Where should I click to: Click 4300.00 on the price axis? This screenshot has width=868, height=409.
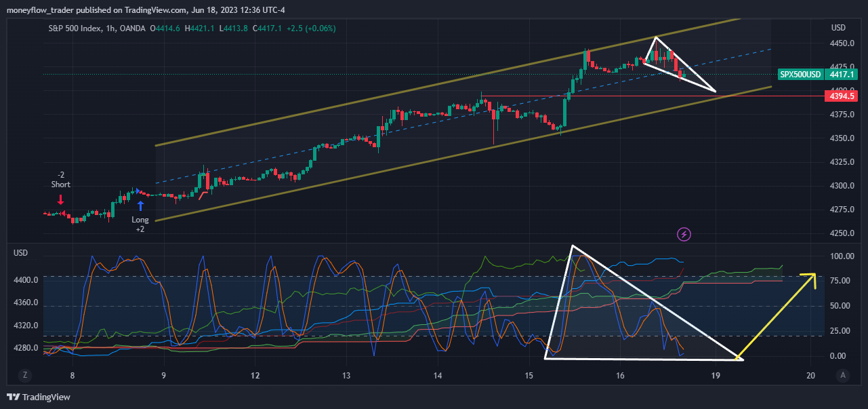pyautogui.click(x=842, y=186)
